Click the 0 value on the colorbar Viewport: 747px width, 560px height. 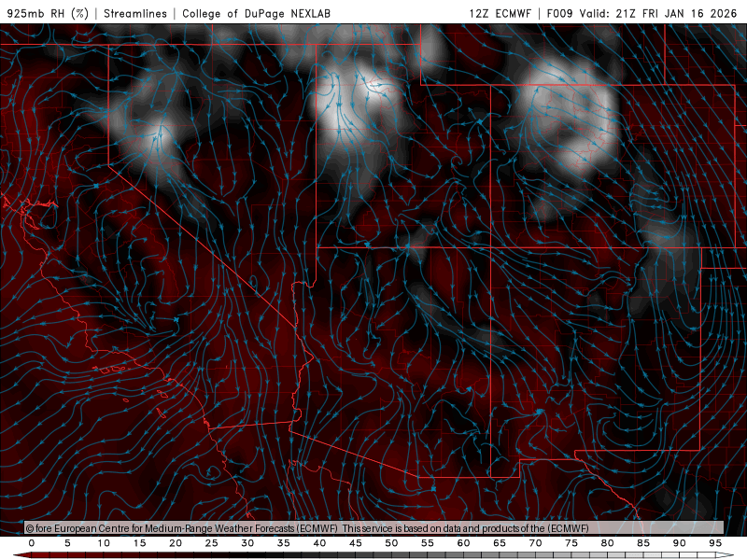pyautogui.click(x=32, y=543)
